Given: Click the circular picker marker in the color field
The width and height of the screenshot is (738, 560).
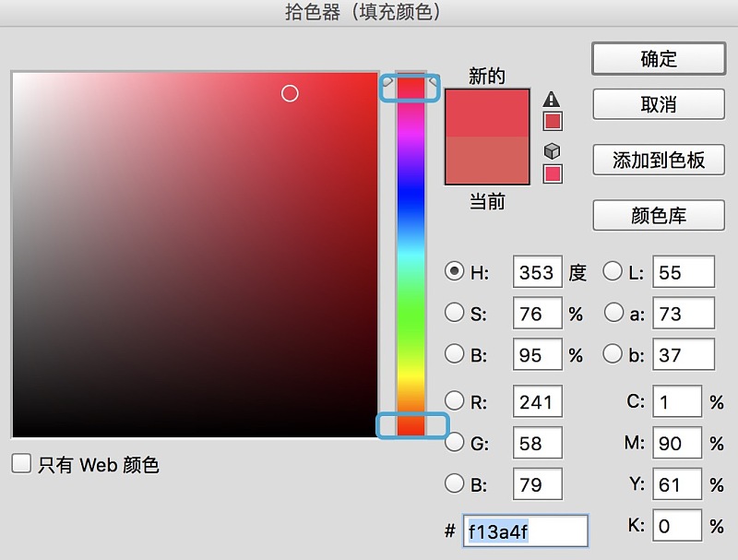Looking at the screenshot, I should click(290, 92).
